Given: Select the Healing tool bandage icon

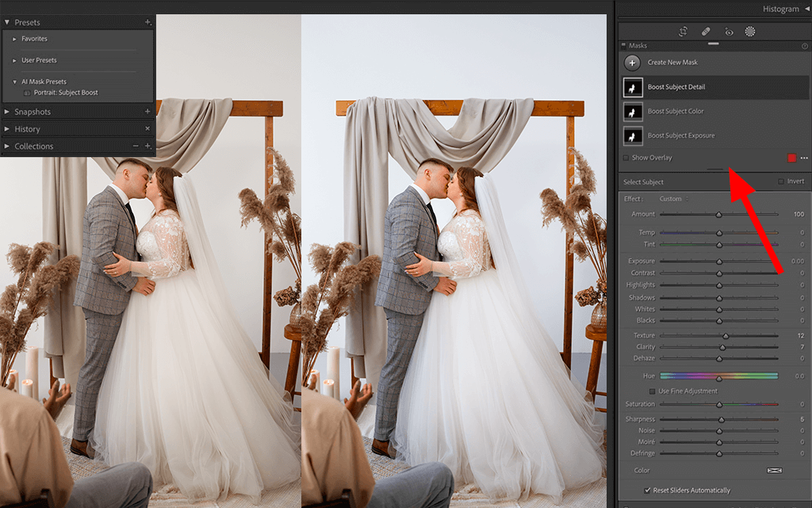Looking at the screenshot, I should (x=706, y=32).
